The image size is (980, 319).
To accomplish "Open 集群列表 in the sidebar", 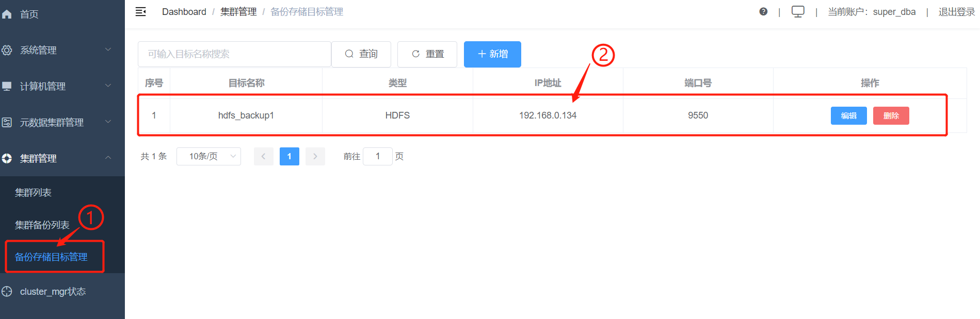I will tap(34, 193).
